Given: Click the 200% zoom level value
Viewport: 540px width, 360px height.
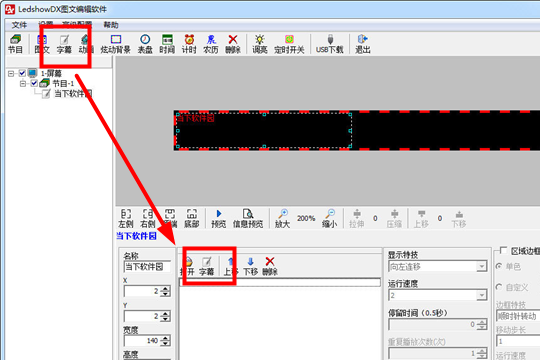Looking at the screenshot, I should tap(306, 218).
